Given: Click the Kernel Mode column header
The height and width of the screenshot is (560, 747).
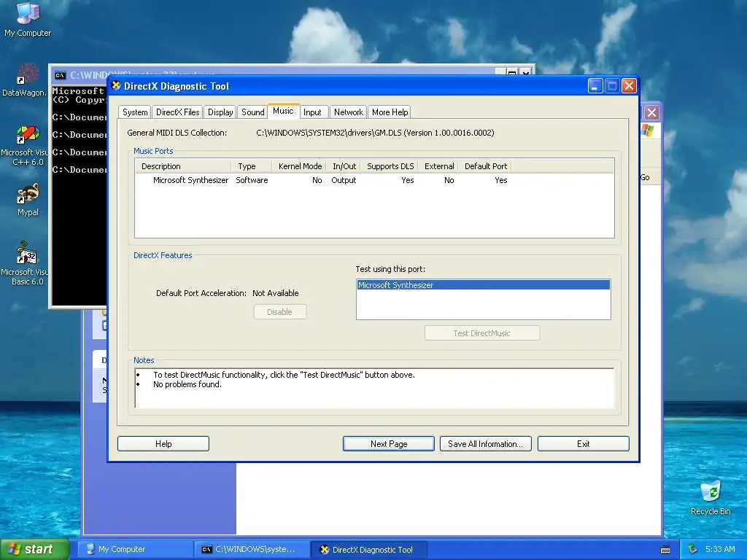Looking at the screenshot, I should [298, 166].
